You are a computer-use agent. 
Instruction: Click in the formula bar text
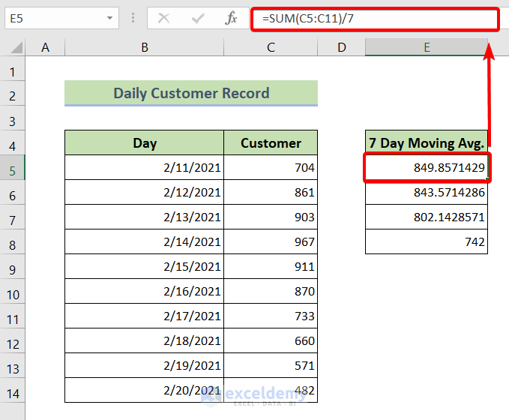tap(375, 18)
